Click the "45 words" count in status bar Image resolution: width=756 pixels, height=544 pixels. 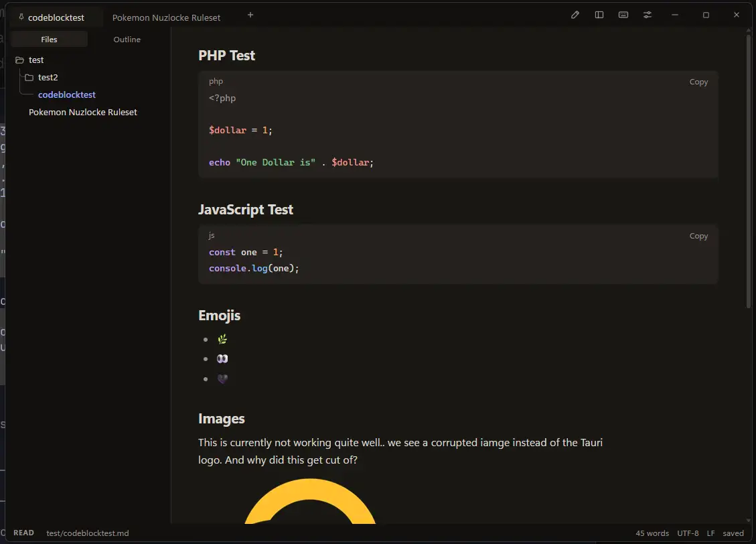[652, 533]
